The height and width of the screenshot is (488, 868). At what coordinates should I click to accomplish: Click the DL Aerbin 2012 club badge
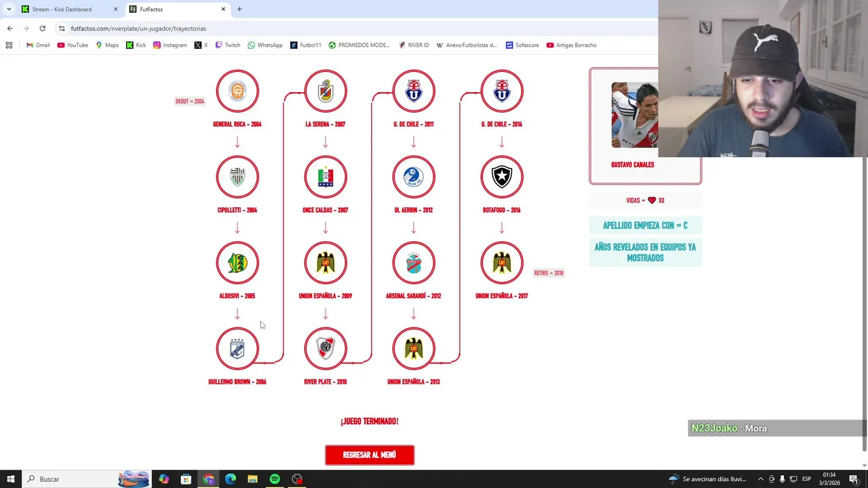(414, 177)
